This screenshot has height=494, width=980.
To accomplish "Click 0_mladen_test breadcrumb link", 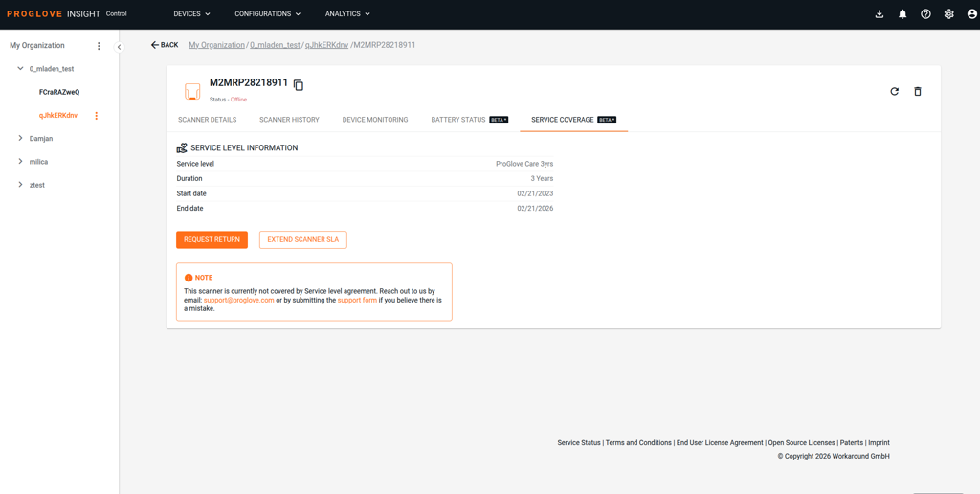I will [x=275, y=45].
